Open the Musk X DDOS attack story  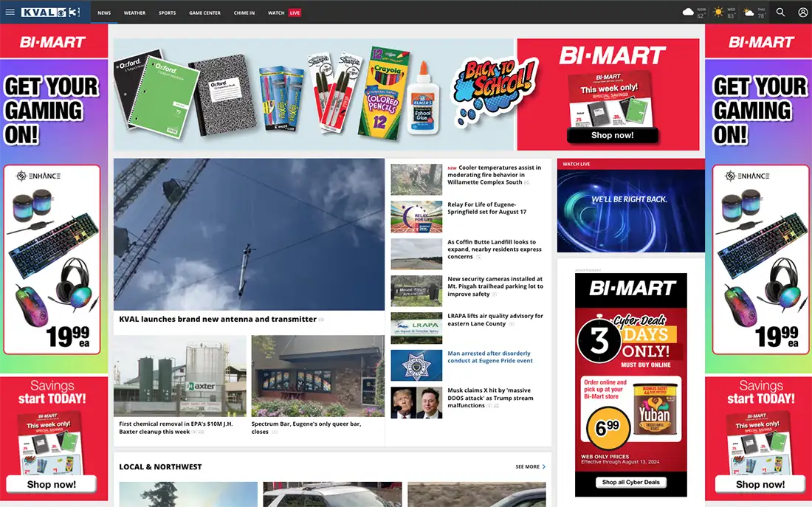[490, 398]
